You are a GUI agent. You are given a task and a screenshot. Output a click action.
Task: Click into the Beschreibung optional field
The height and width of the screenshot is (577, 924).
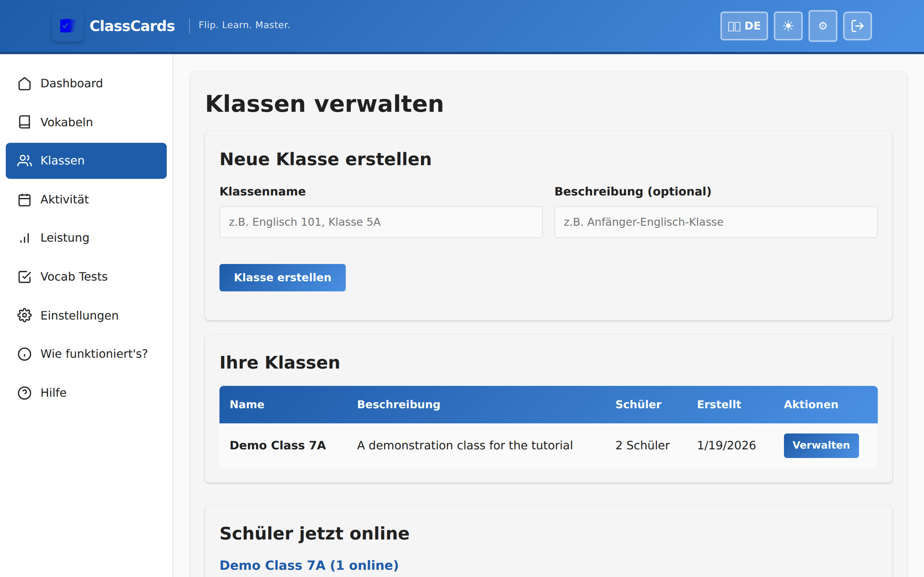(x=715, y=222)
